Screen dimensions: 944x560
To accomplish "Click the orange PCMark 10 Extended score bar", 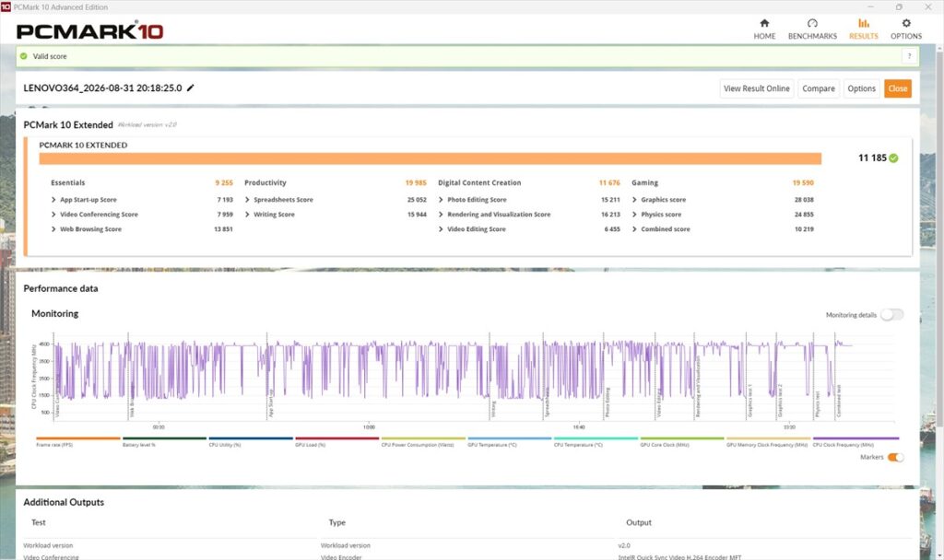I will 430,158.
